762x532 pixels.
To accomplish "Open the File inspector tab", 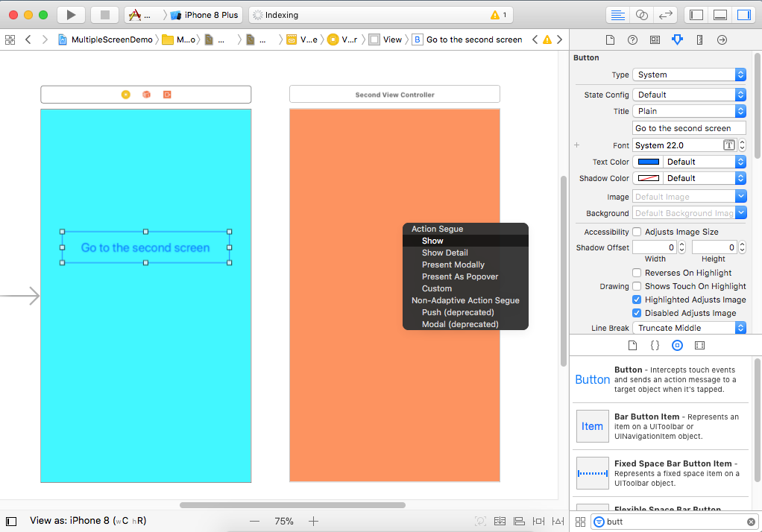I will (611, 39).
